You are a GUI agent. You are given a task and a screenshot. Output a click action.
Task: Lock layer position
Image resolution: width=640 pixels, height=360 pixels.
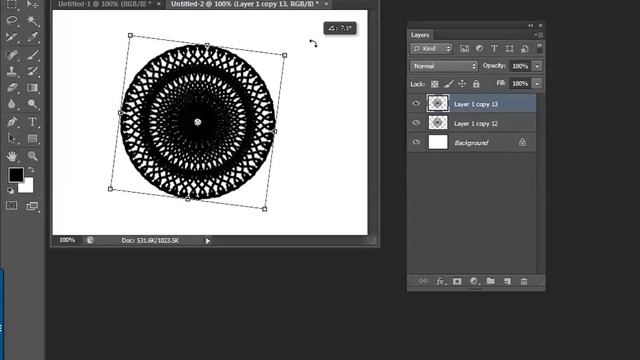(x=462, y=84)
